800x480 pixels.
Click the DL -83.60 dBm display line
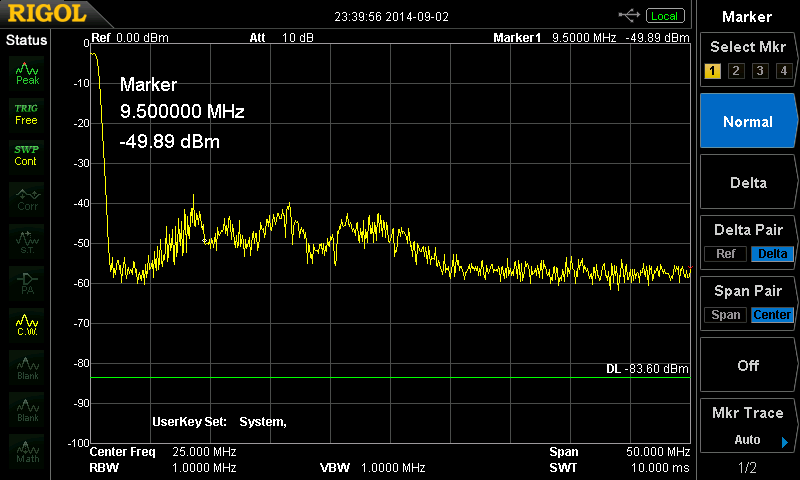point(647,369)
